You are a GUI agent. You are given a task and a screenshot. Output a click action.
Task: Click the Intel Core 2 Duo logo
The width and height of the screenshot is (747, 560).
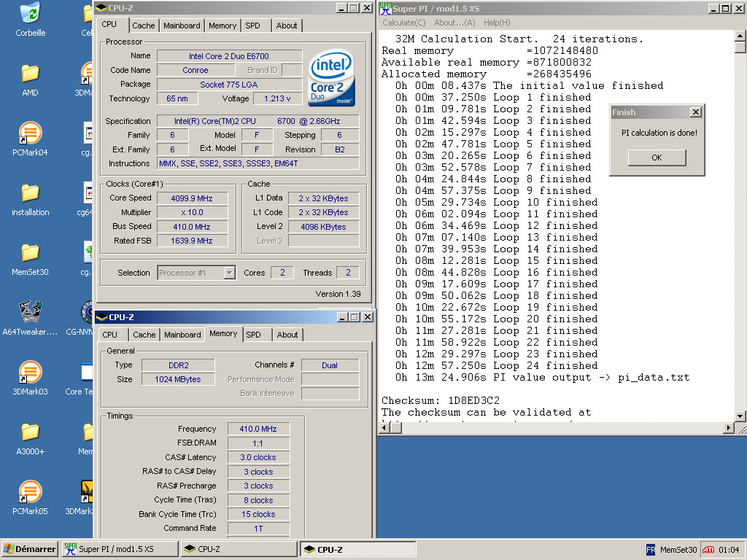tap(331, 77)
